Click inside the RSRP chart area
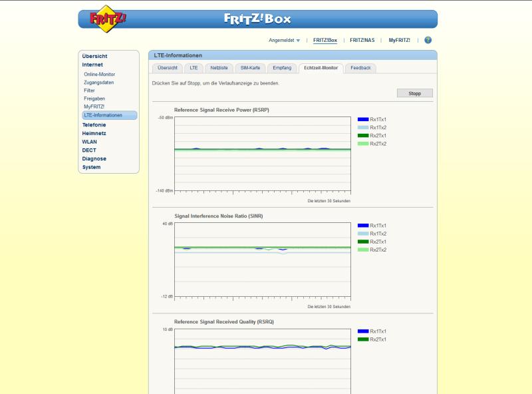The width and height of the screenshot is (532, 394). coord(263,154)
